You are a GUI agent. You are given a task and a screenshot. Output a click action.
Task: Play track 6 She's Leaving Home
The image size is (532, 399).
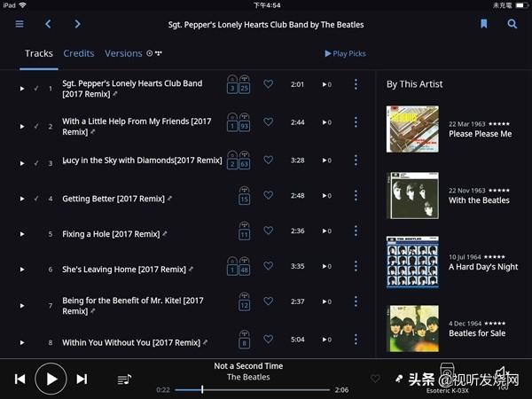[x=22, y=270]
